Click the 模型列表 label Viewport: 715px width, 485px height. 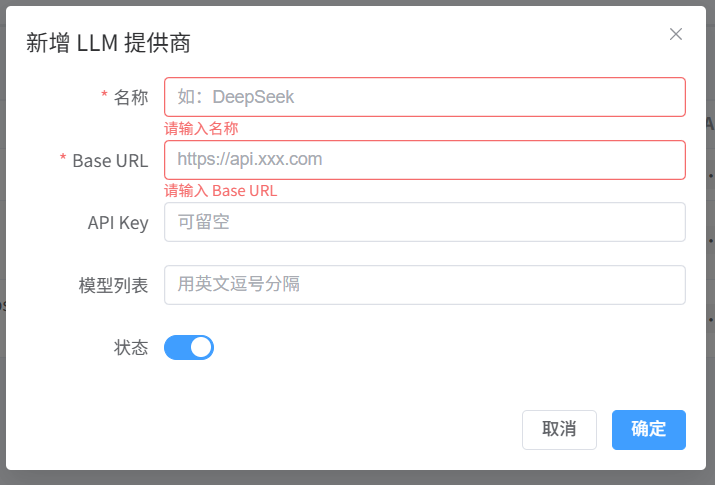114,285
